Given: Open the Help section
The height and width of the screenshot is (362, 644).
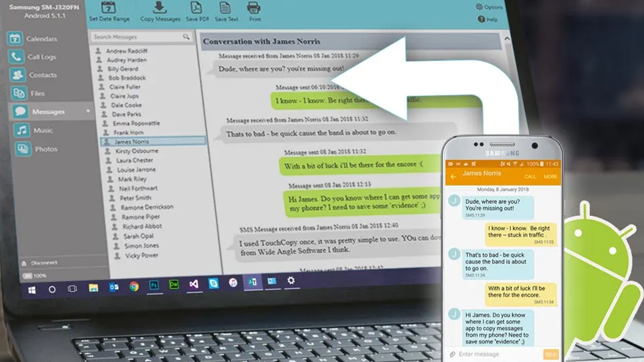Looking at the screenshot, I should click(x=488, y=19).
